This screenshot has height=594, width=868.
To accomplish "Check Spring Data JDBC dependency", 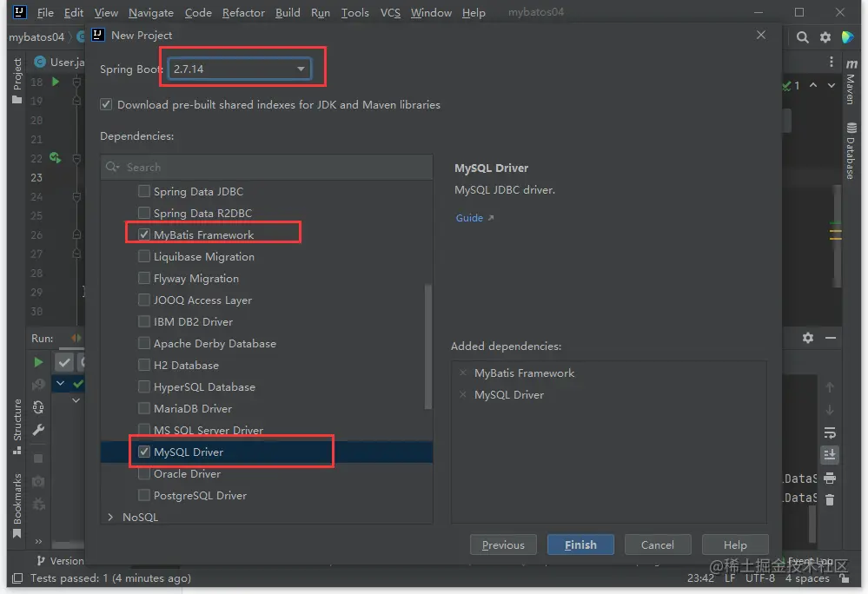I will (x=144, y=191).
